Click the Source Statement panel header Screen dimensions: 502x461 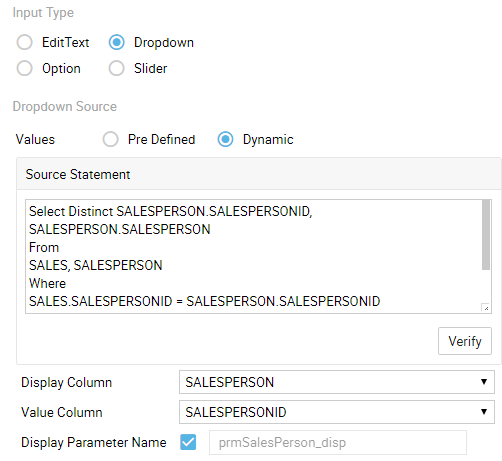259,174
